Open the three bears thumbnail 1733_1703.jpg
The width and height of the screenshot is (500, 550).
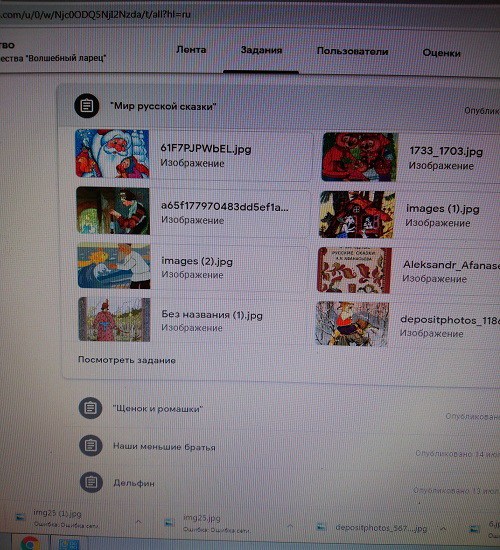[x=360, y=157]
